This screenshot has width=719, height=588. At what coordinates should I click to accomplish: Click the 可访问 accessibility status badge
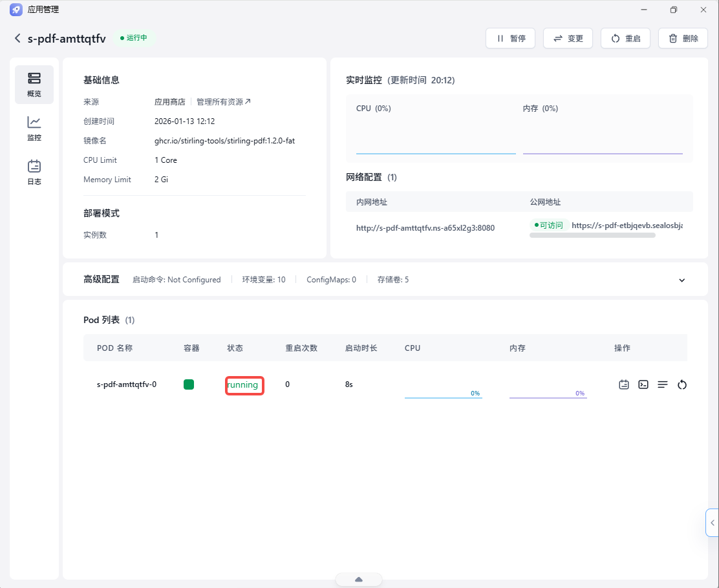pos(550,226)
